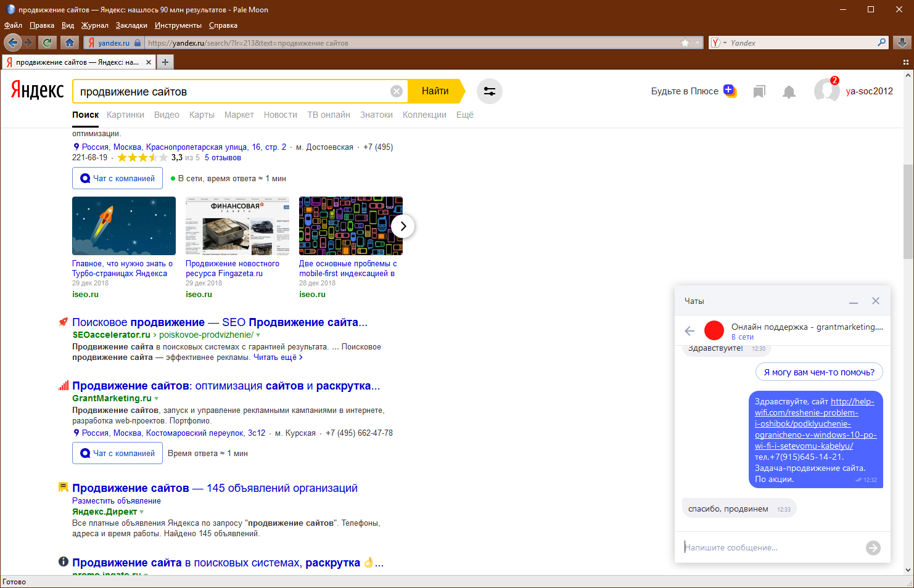Send chat message arrow button

tap(873, 548)
